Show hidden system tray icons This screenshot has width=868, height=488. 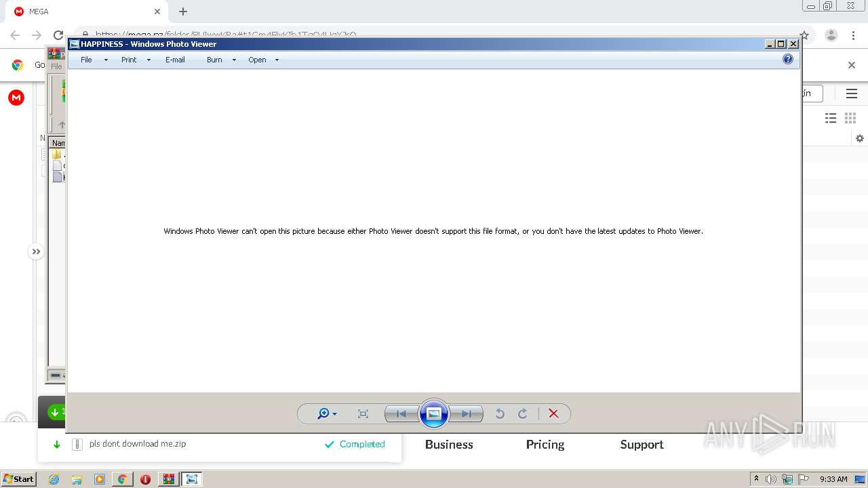pyautogui.click(x=756, y=479)
